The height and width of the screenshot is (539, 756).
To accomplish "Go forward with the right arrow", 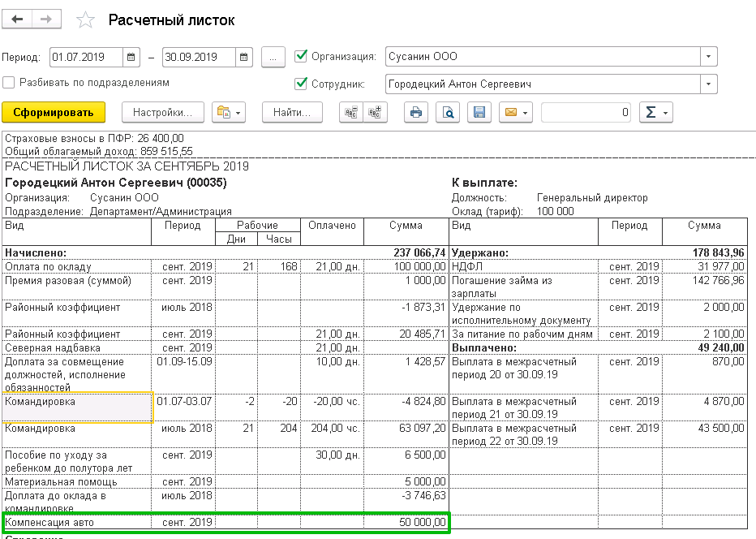I will click(x=46, y=19).
